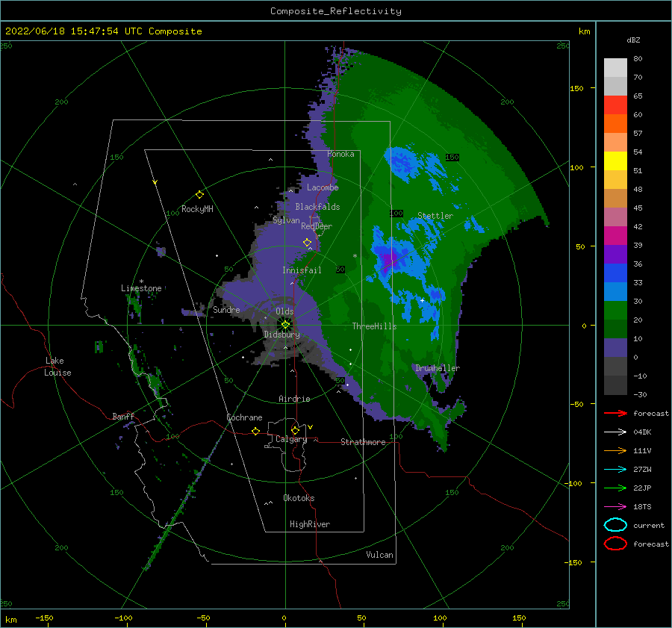Image resolution: width=672 pixels, height=628 pixels.
Task: Click the Sylvan label
Action: (x=286, y=220)
